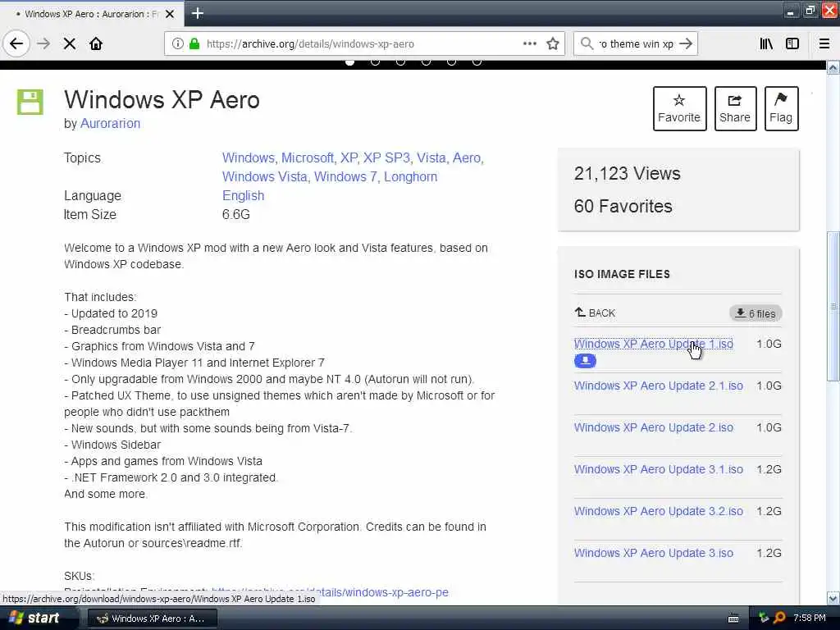
Task: Click the Flag button
Action: click(781, 108)
